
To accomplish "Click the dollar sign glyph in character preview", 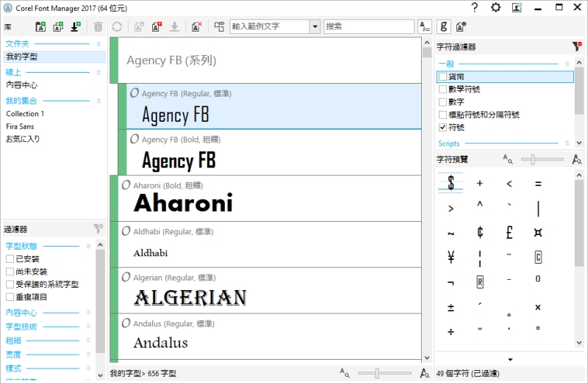I will coord(451,183).
